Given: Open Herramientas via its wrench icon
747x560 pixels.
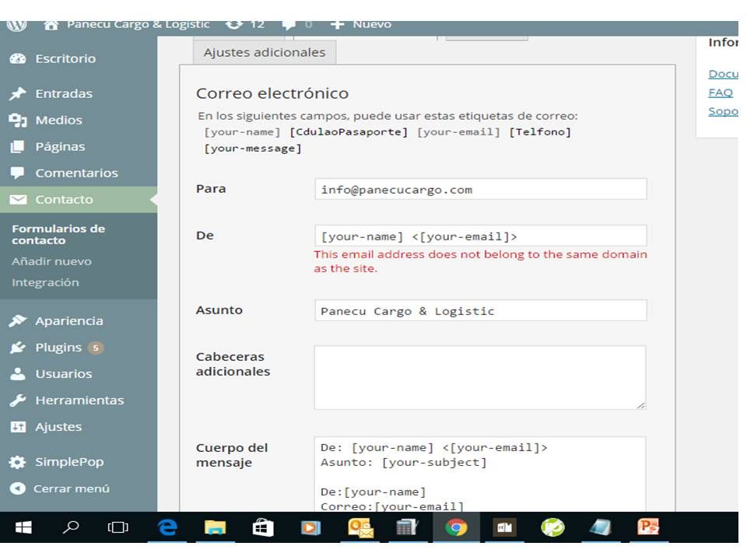Looking at the screenshot, I should coord(18,401).
